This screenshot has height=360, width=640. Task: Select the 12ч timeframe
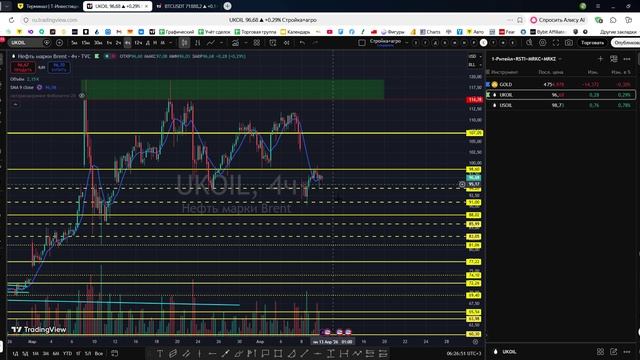[x=138, y=43]
